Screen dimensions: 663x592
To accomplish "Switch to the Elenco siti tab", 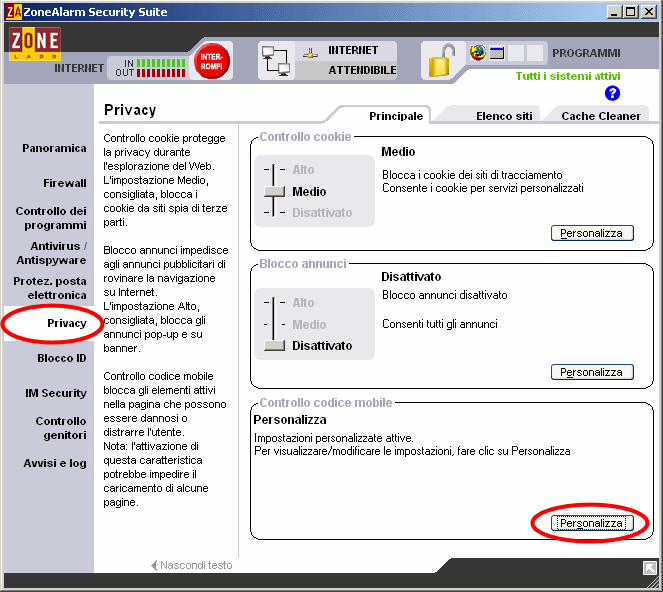I will pos(504,116).
